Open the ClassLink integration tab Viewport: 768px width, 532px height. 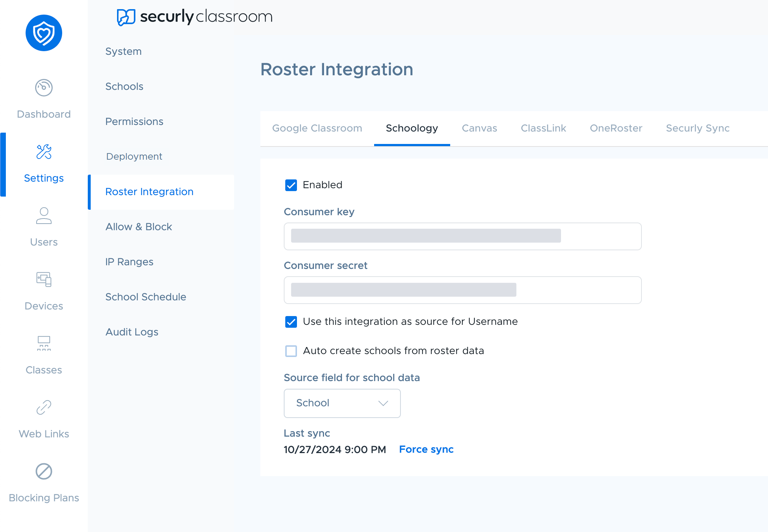tap(543, 128)
